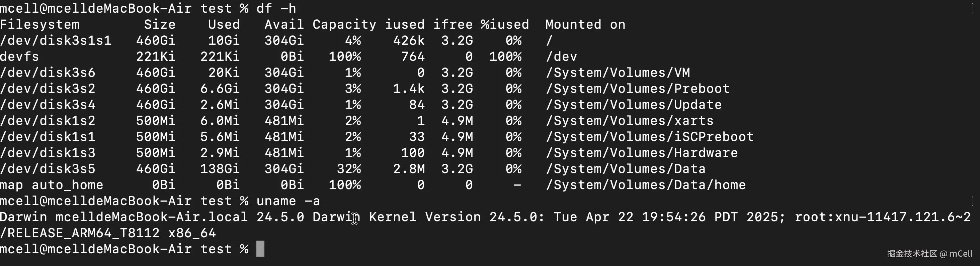Click the '掘金技术社区 @ mCell' watermark
Image resolution: width=980 pixels, height=266 pixels.
point(930,253)
